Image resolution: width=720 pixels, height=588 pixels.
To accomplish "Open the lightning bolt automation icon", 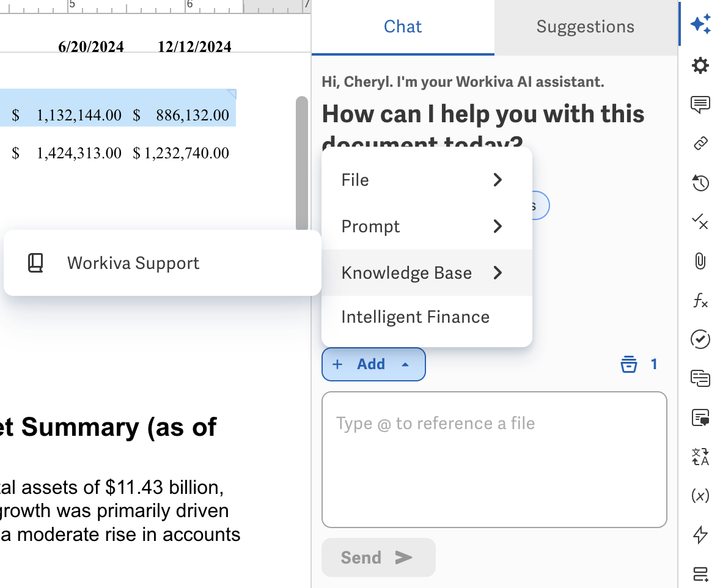I will (700, 535).
